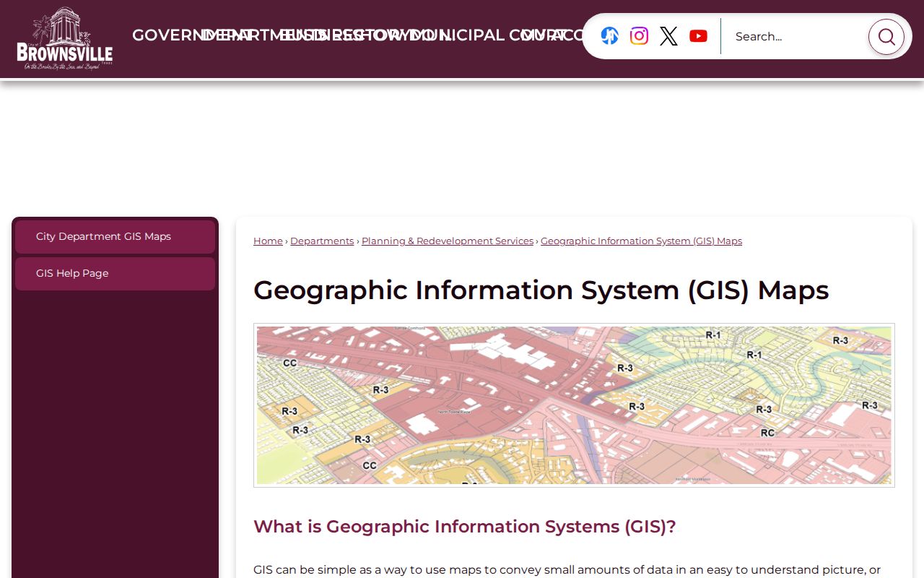The image size is (924, 578).
Task: Go to Home in the breadcrumb
Action: tap(268, 241)
